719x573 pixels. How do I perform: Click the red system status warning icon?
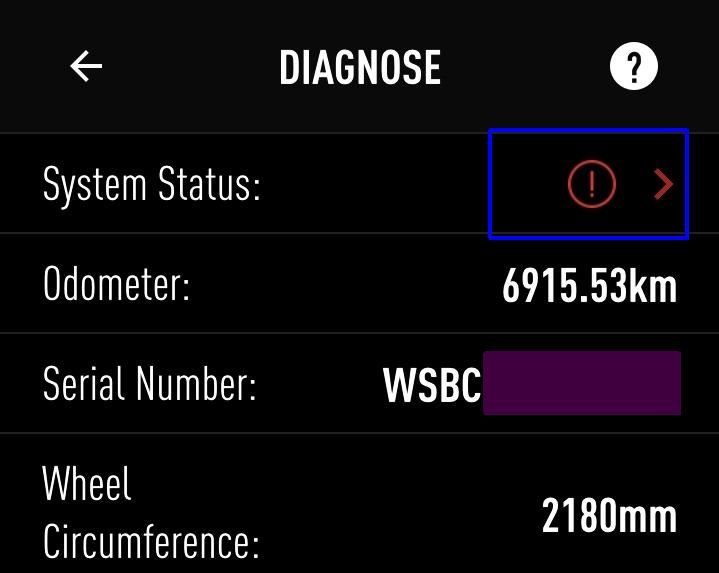click(x=591, y=184)
